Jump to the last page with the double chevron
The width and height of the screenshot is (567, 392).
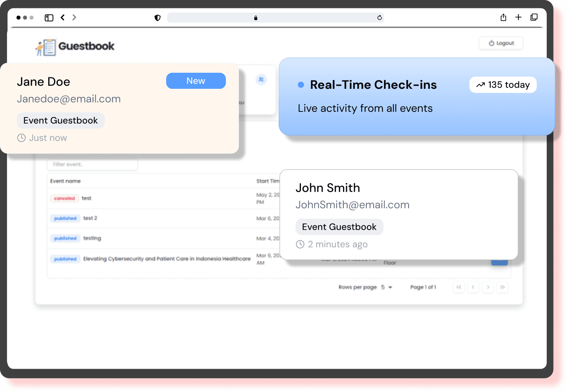click(502, 287)
